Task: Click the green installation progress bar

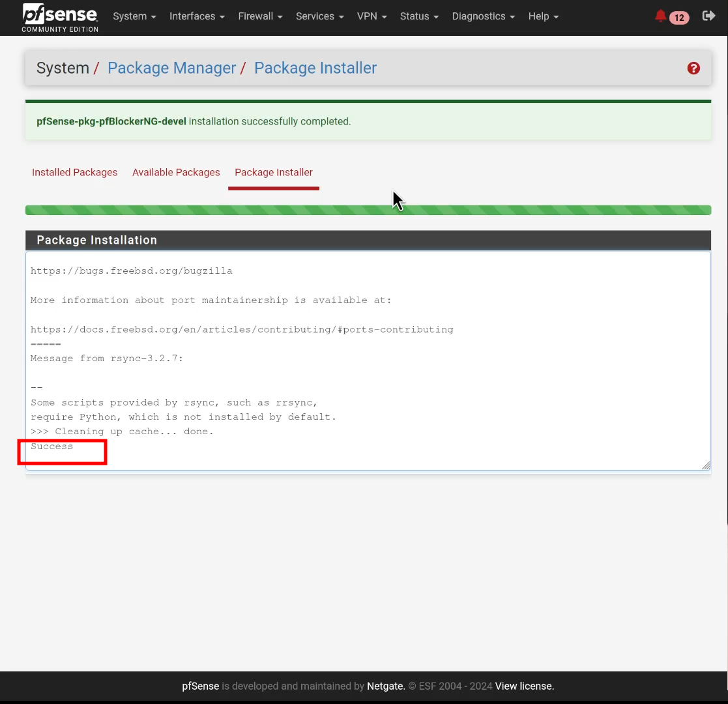Action: 368,210
